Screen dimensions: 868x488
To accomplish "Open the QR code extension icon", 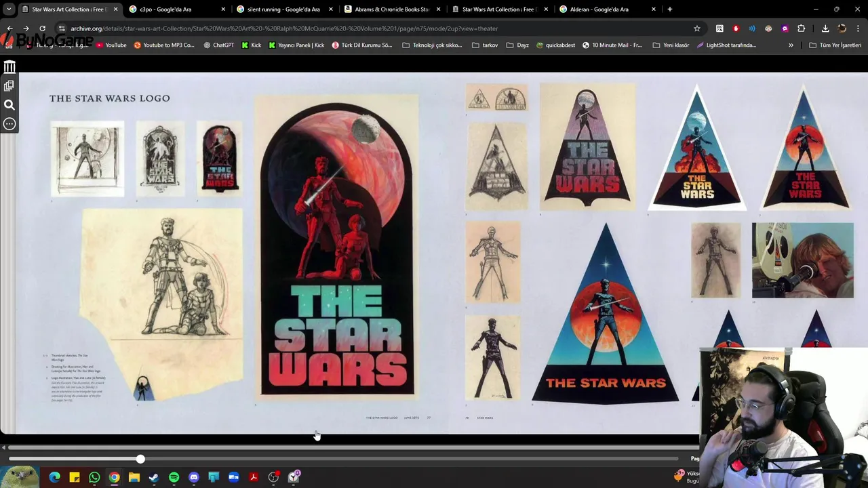I will coord(719,28).
